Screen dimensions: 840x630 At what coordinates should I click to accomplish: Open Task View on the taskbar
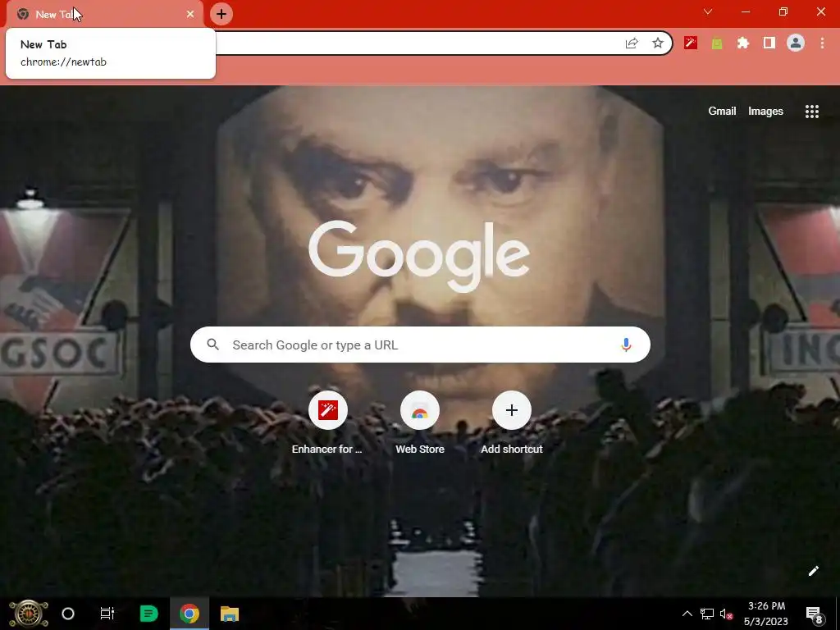[107, 614]
